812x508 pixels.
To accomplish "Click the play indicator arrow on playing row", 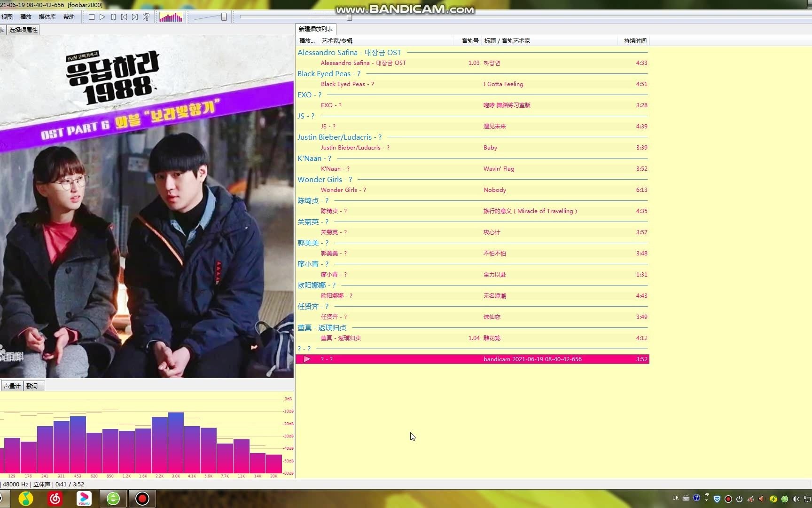I will coord(307,359).
